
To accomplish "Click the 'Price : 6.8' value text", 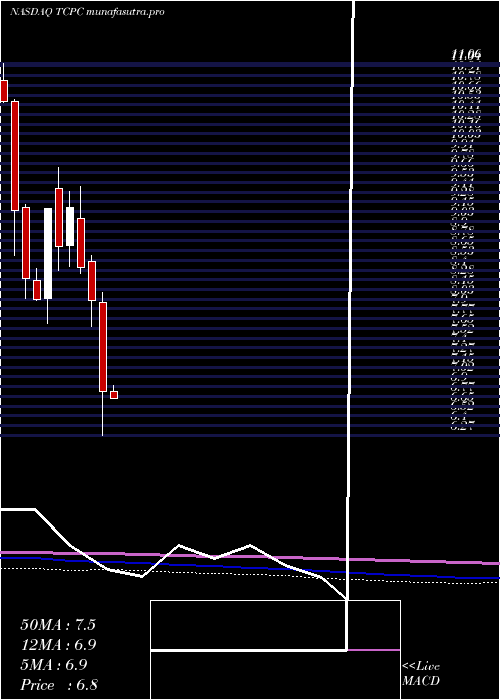I will pos(59,685).
